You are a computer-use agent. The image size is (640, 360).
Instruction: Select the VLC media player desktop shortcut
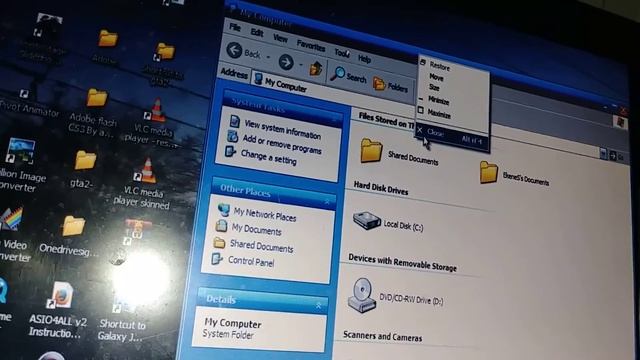click(156, 111)
